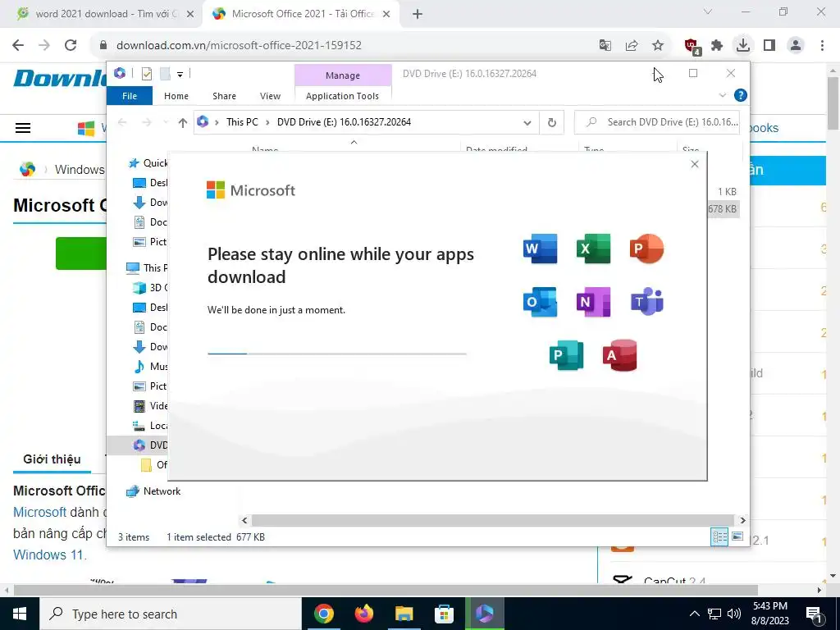The height and width of the screenshot is (630, 840).
Task: Toggle Chrome side panel
Action: pos(769,45)
